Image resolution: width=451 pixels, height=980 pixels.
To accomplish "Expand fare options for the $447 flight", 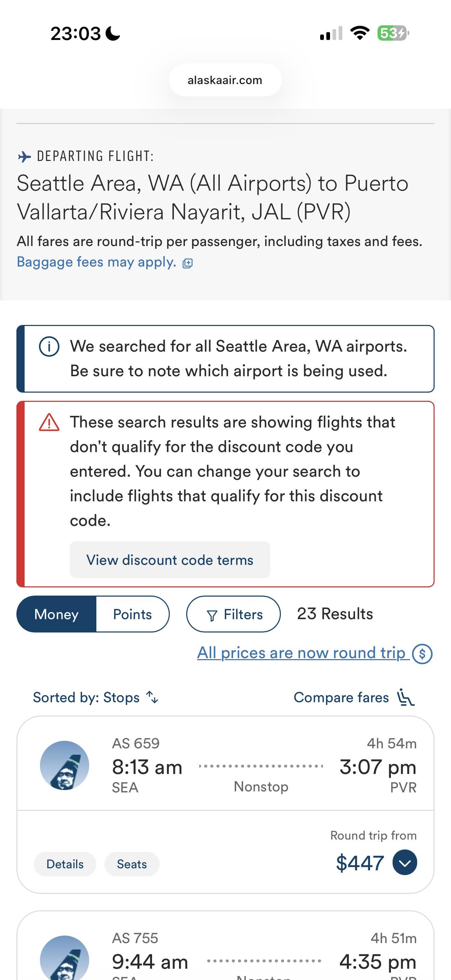I will [405, 862].
